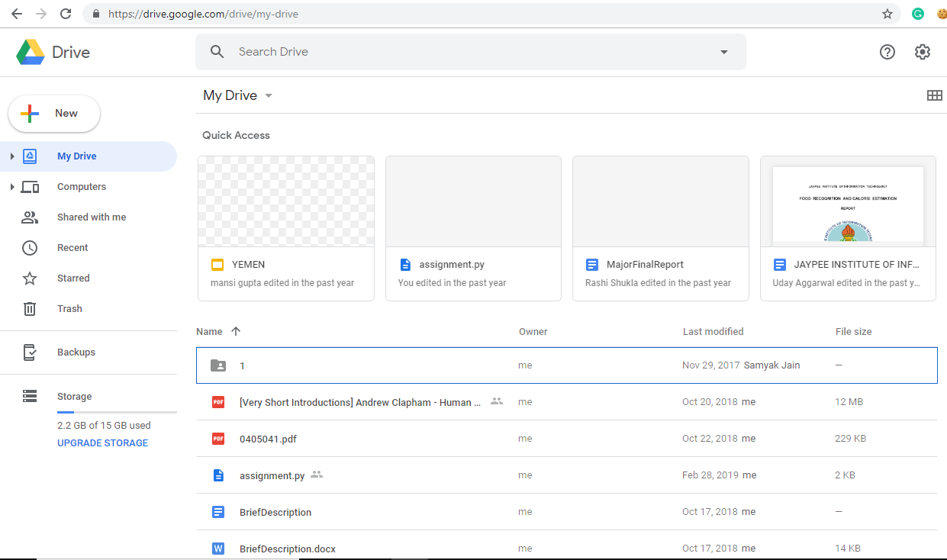Image resolution: width=947 pixels, height=560 pixels.
Task: Open the search options dropdown arrow
Action: [x=723, y=52]
